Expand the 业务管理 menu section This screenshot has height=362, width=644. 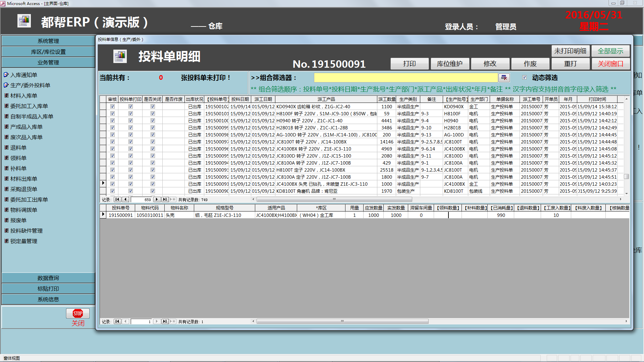48,62
